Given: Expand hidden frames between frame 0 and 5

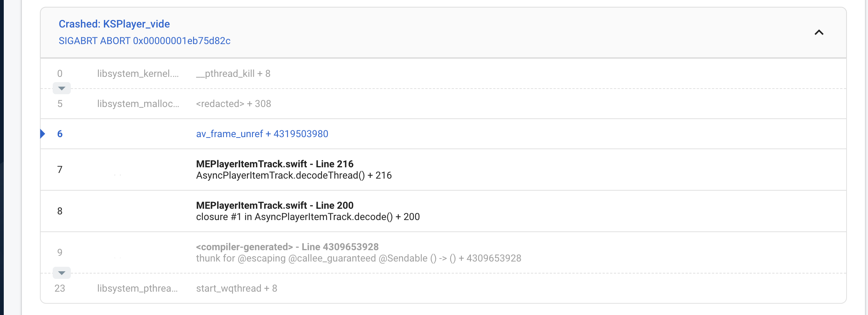Looking at the screenshot, I should [x=61, y=88].
